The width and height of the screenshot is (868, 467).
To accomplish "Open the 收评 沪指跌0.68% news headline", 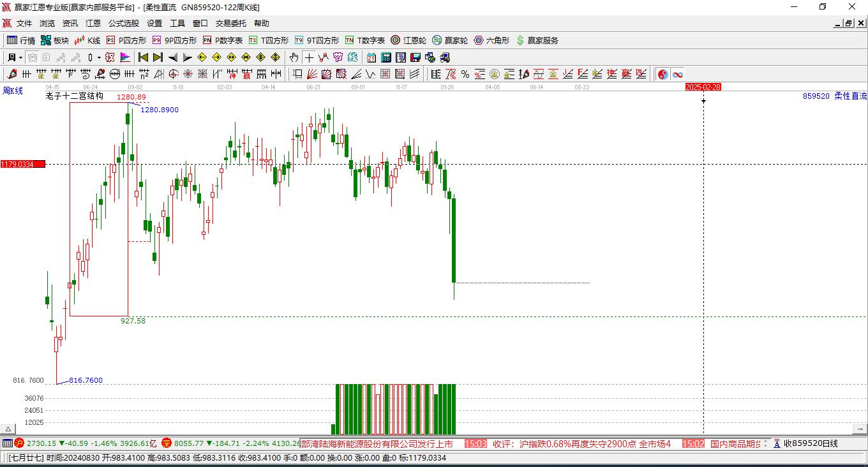I will click(581, 443).
